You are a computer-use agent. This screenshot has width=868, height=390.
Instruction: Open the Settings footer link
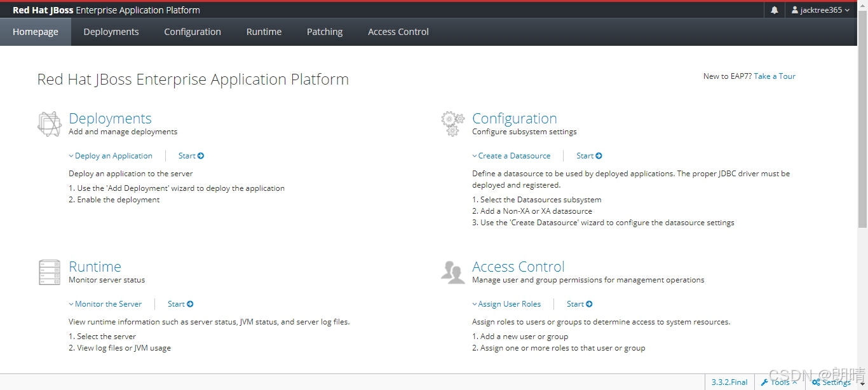coord(831,382)
